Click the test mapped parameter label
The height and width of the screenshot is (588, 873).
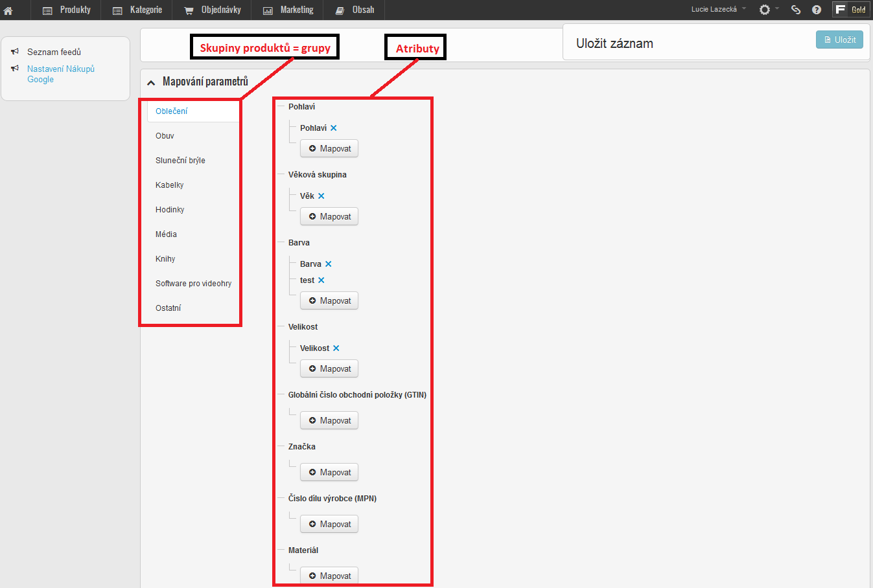(x=307, y=280)
